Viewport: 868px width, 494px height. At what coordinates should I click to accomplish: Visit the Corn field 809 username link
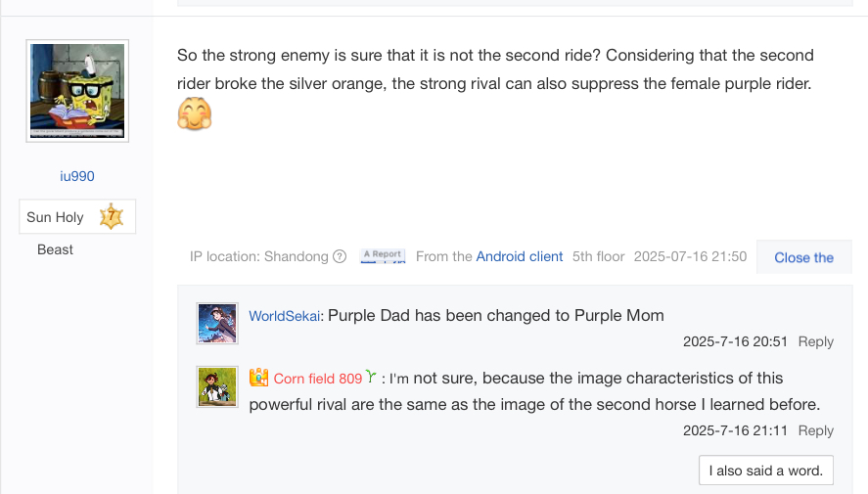click(x=318, y=379)
